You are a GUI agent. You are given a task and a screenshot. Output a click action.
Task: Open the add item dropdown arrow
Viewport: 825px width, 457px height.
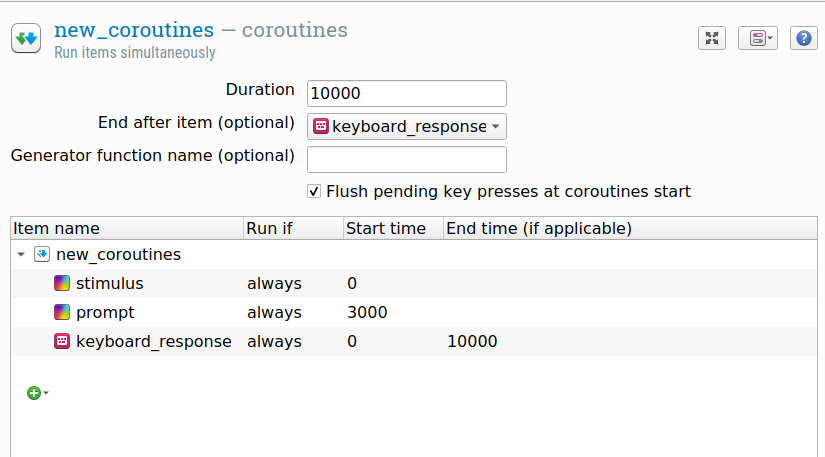coord(46,394)
